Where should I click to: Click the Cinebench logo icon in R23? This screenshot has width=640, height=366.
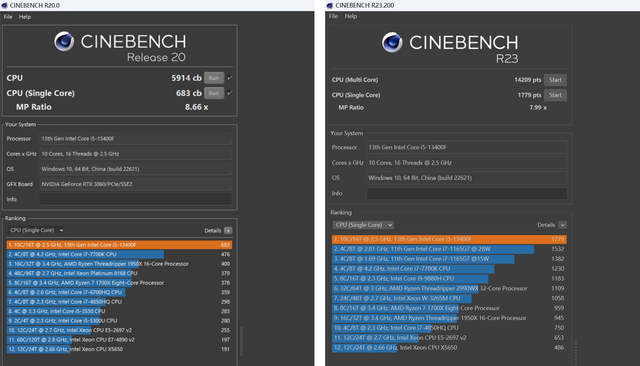(392, 42)
